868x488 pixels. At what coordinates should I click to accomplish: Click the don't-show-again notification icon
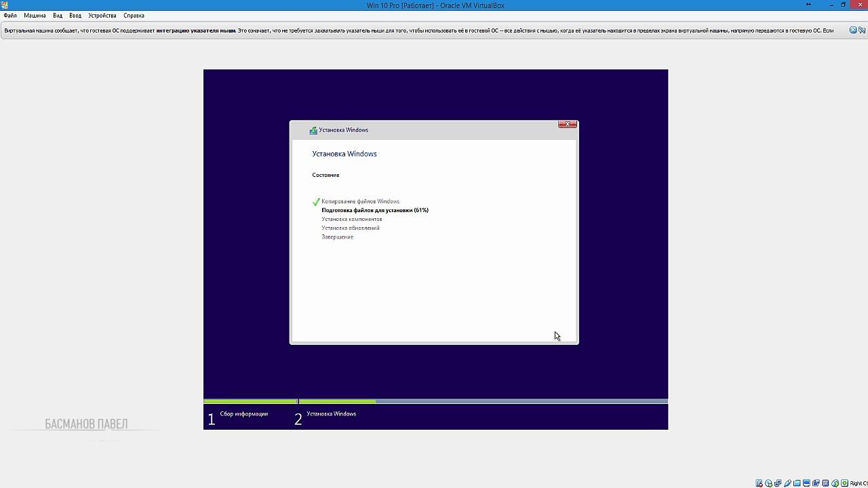(x=862, y=30)
